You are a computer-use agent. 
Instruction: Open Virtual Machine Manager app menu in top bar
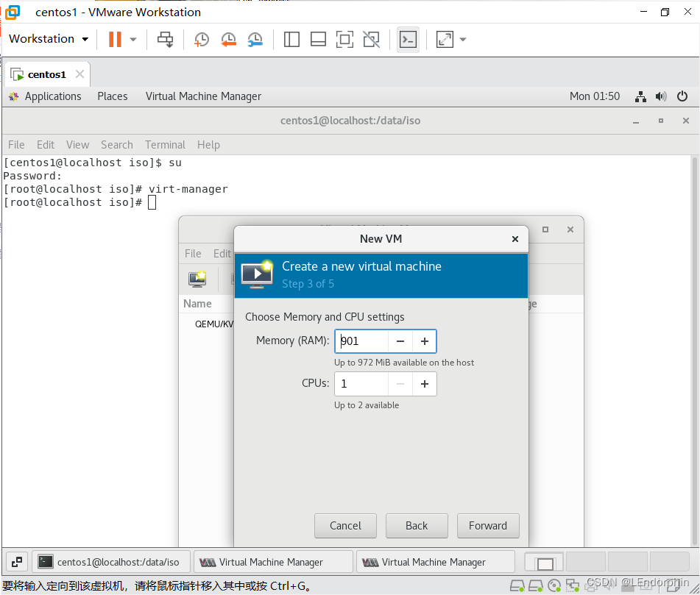[x=204, y=96]
